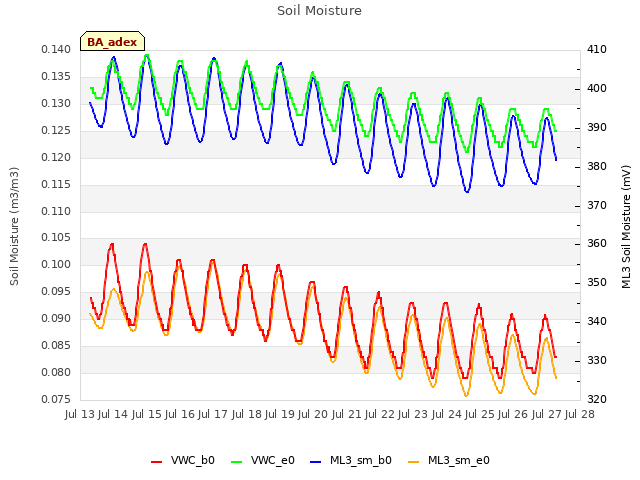Click the BA_adex label tag
The height and width of the screenshot is (480, 640).
pos(112,41)
